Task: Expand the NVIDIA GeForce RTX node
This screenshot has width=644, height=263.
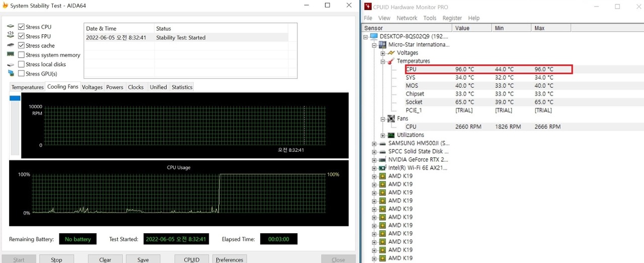Action: tap(374, 160)
